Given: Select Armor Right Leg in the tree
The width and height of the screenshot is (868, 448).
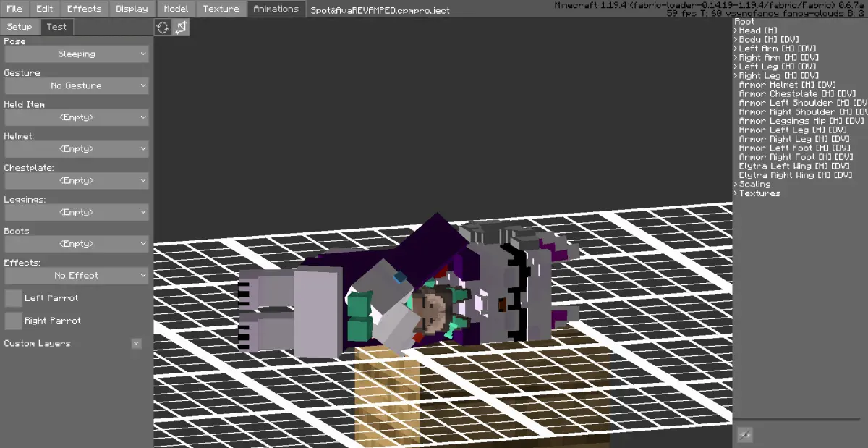Looking at the screenshot, I should (x=795, y=139).
